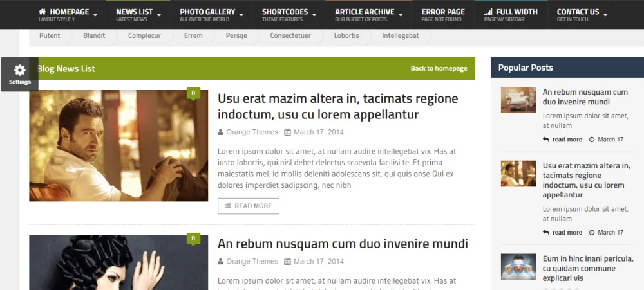This screenshot has width=644, height=290.
Task: Click the home icon in Homepage menu
Action: click(43, 12)
